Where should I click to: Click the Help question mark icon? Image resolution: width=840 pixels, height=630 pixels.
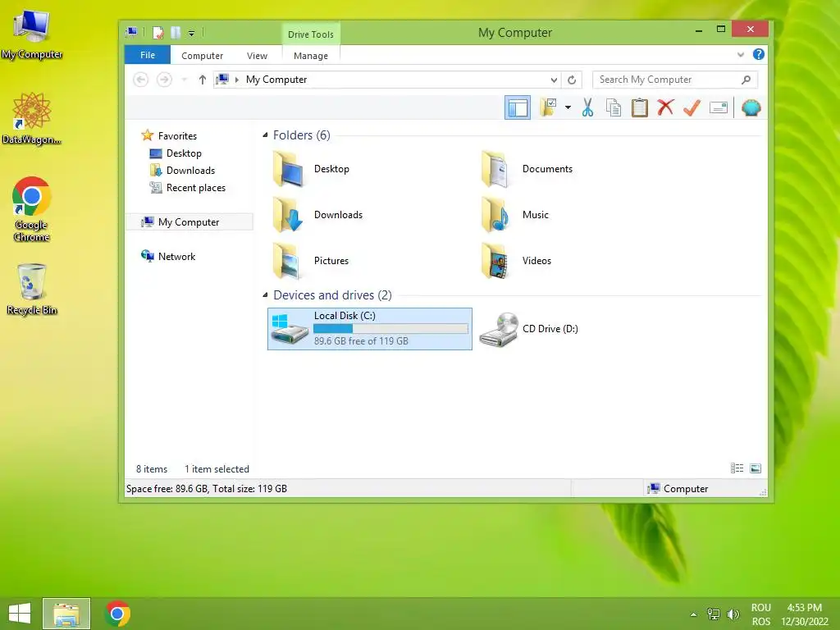[x=759, y=54]
